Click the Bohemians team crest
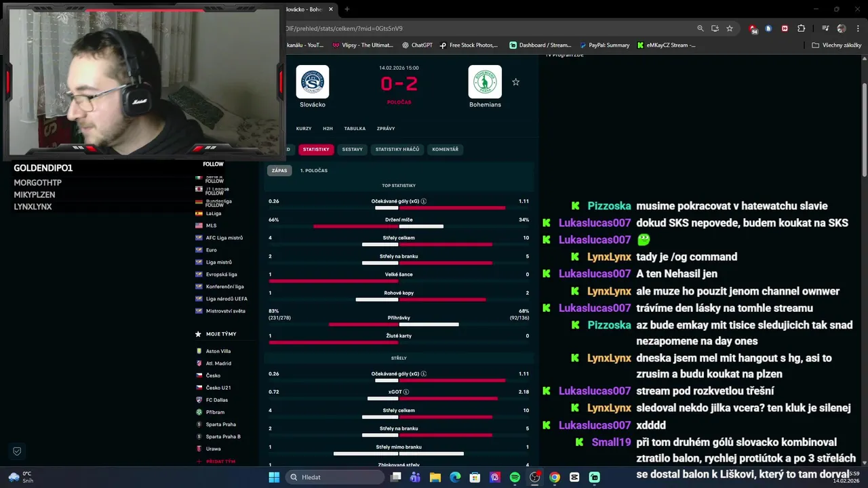This screenshot has height=488, width=868. click(x=485, y=82)
